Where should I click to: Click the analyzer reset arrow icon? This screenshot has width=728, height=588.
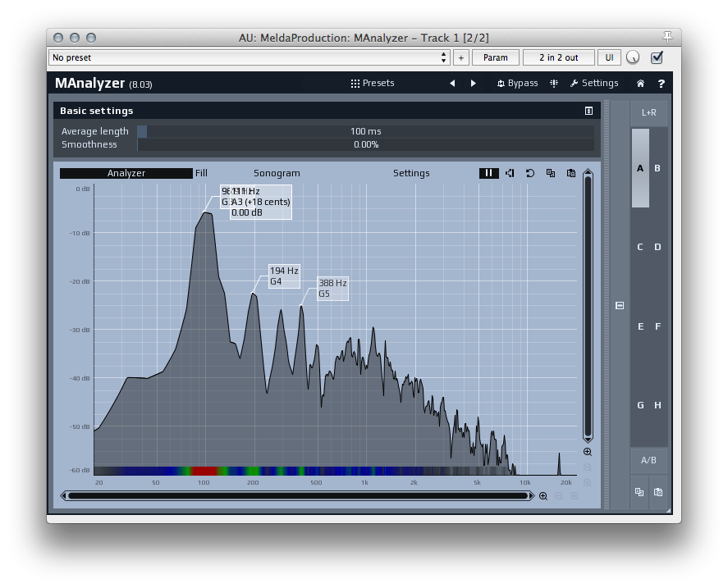(x=530, y=173)
